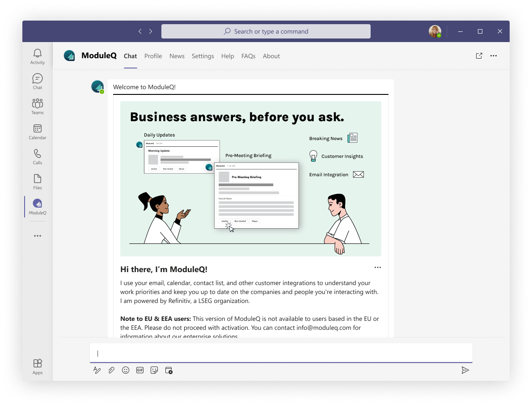The width and height of the screenshot is (532, 405).
Task: Click the 'Hi there, I'm ModuleQ!' heading
Action: pos(164,269)
